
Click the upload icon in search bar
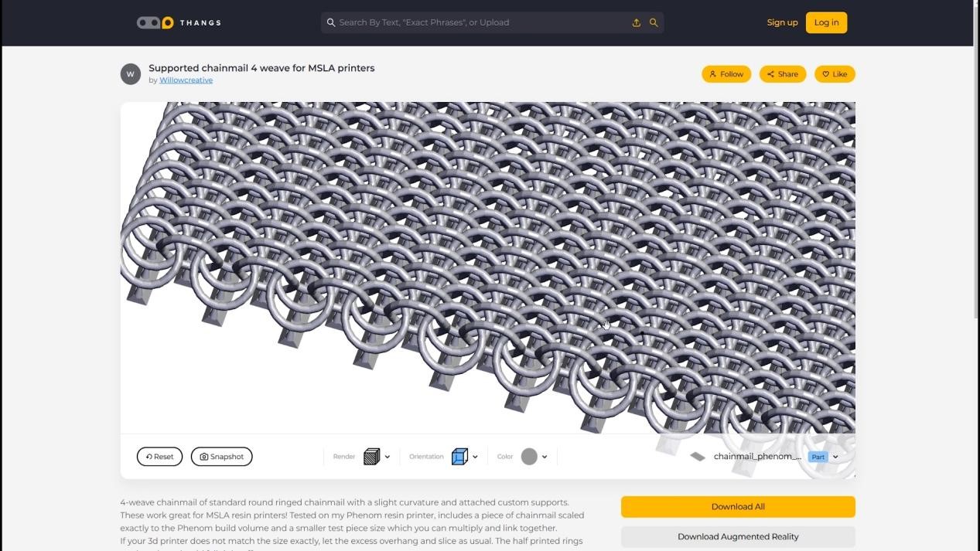(637, 22)
